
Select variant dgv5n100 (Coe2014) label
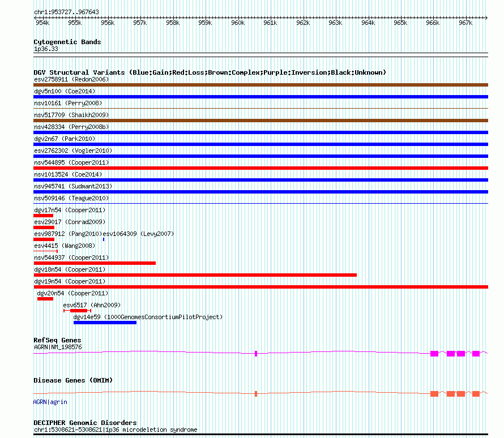tap(65, 91)
